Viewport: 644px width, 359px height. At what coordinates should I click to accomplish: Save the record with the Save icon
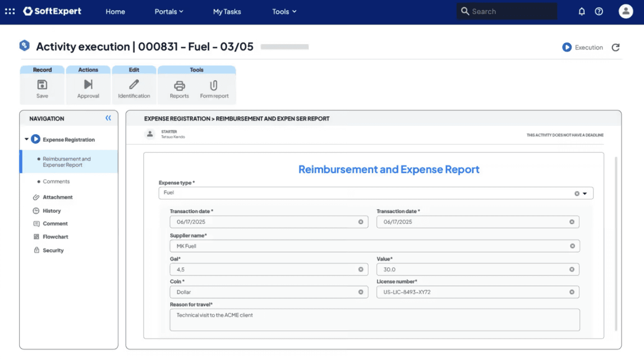pyautogui.click(x=42, y=85)
